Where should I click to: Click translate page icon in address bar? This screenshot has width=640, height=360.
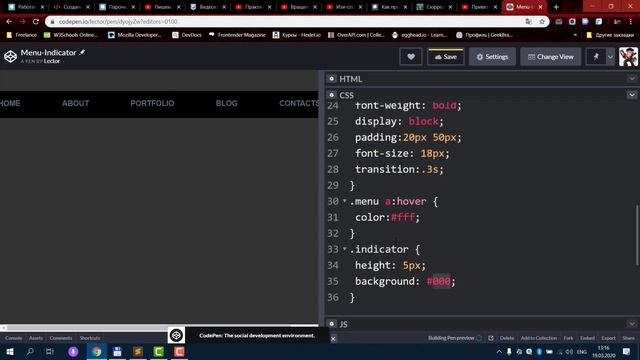pos(529,22)
